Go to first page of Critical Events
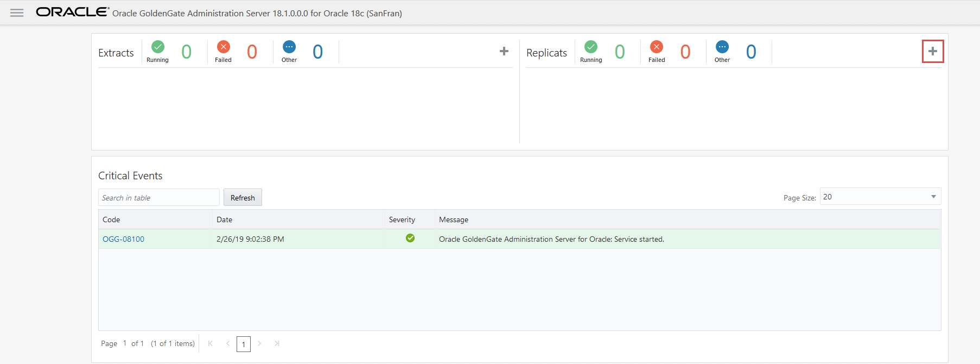Viewport: 980px width, 364px height. (x=210, y=343)
